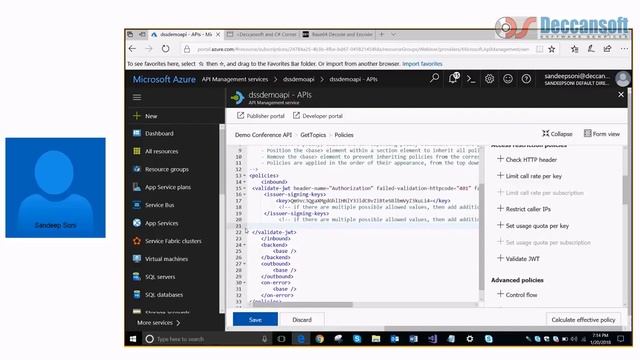Add the Control flow policy
The width and height of the screenshot is (640, 360).
(517, 294)
